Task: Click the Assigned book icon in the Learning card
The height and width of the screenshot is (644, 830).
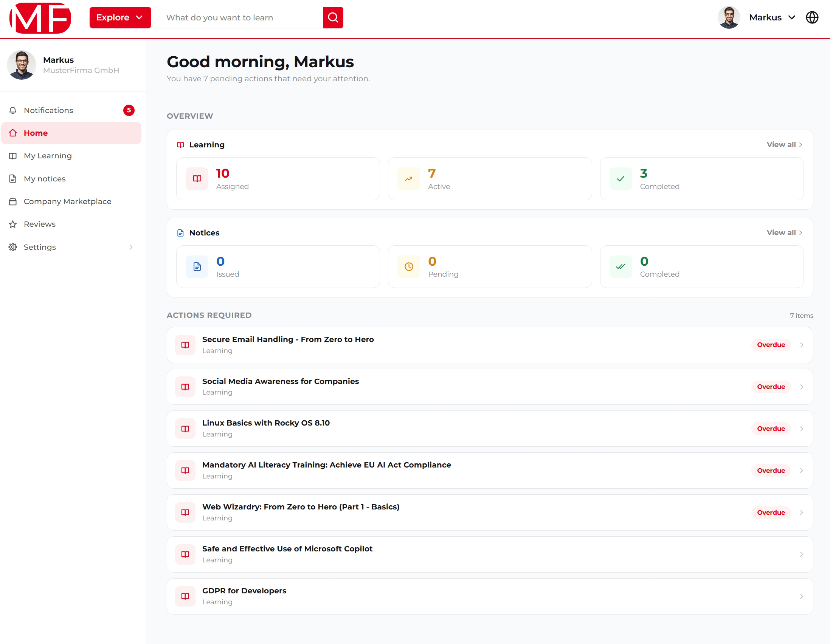Action: point(197,178)
